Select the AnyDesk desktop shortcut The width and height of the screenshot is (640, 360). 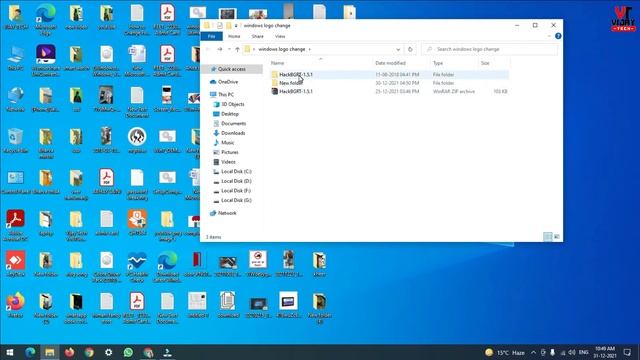16,264
